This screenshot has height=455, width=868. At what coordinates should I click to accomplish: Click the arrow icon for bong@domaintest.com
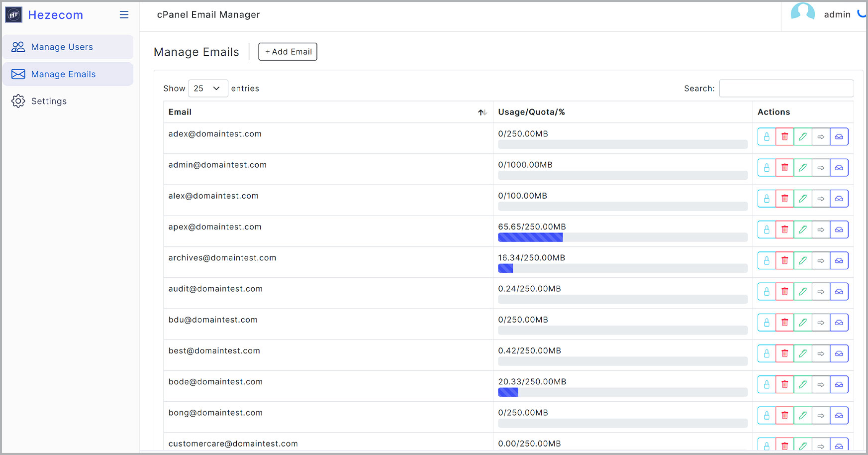pyautogui.click(x=821, y=415)
